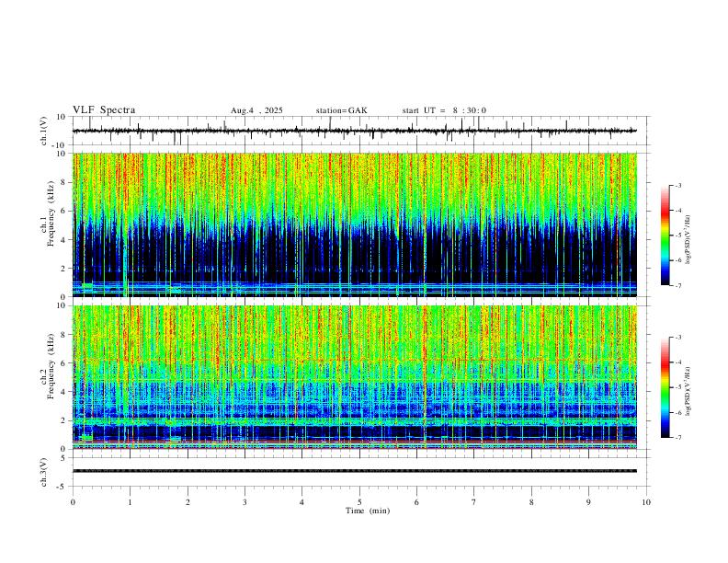
Task: Click inside the ch.2 spectrogram plot
Action: [355, 377]
